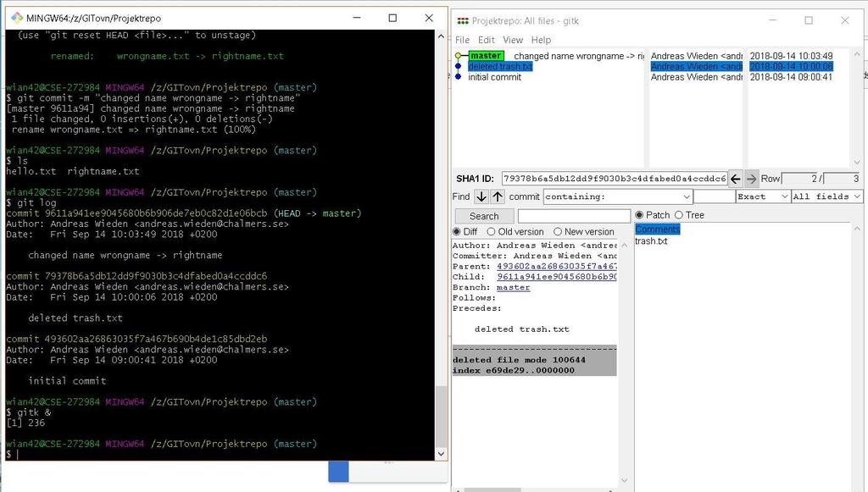Click author Andreas Wieden in initial commit row
This screenshot has height=492, width=868.
(x=696, y=77)
